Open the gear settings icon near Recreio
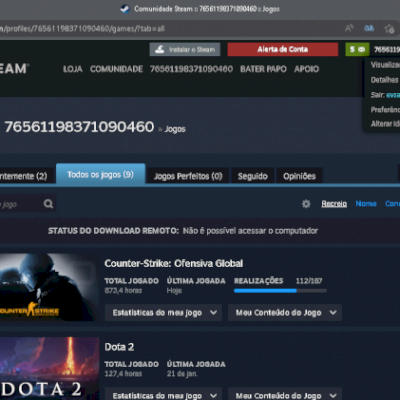This screenshot has height=400, width=400. [306, 204]
